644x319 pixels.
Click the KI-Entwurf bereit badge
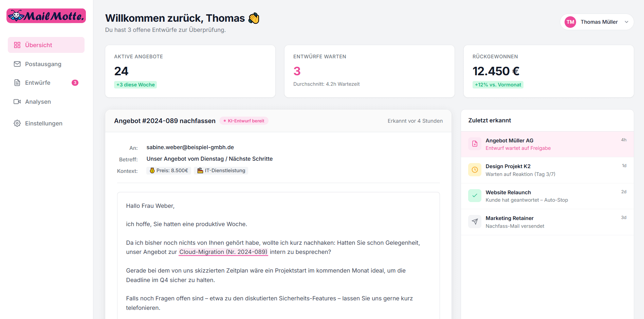[x=244, y=121]
